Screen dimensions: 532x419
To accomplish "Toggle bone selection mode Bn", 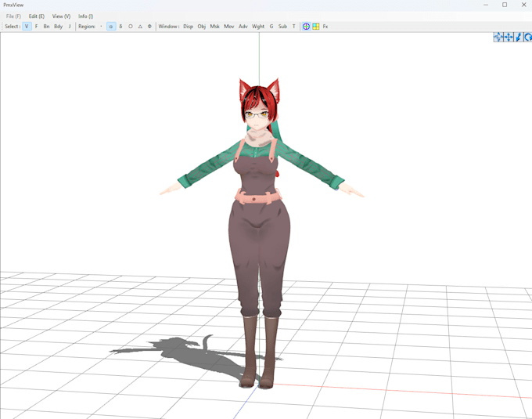I will pos(46,27).
